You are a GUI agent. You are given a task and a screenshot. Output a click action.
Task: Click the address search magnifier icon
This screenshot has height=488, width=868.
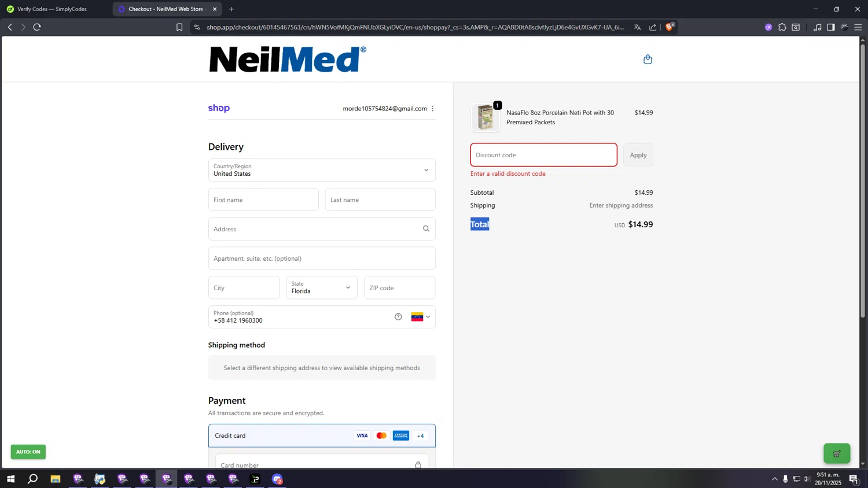pos(426,229)
